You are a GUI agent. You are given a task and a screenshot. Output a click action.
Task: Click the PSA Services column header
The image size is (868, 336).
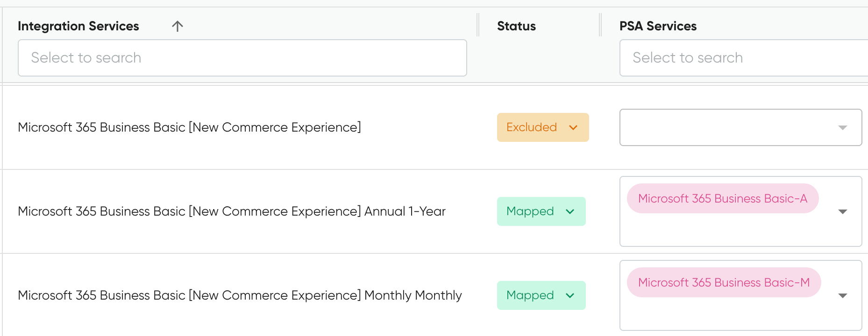(658, 26)
